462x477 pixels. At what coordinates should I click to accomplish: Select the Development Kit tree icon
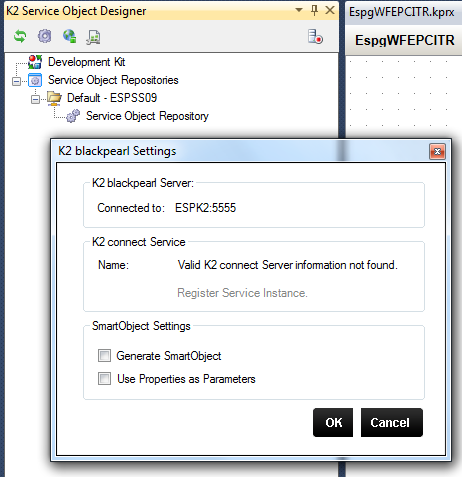35,62
